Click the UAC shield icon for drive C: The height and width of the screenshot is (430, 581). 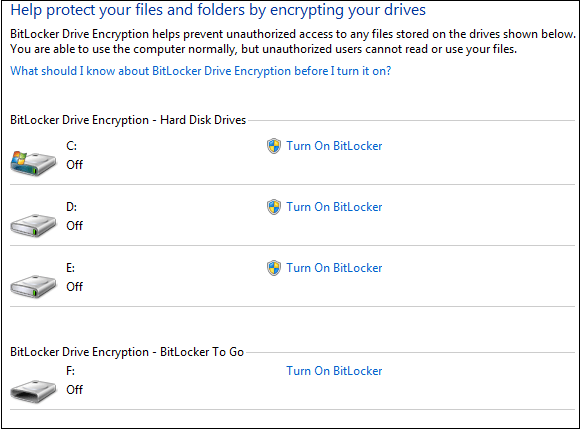coord(274,146)
